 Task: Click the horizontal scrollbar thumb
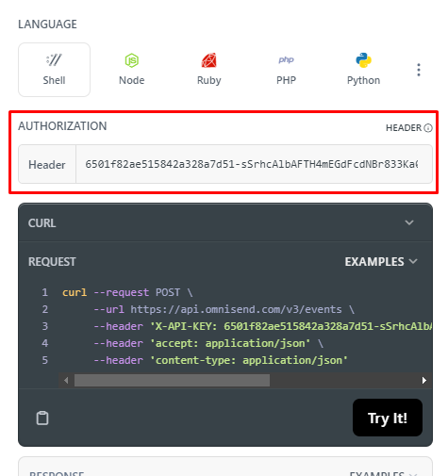tap(172, 381)
